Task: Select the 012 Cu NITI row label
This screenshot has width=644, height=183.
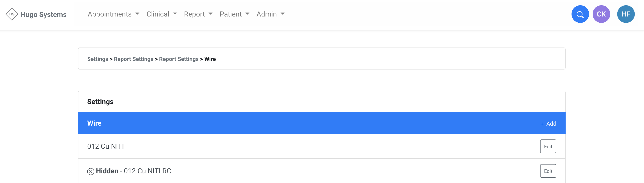Action: pos(105,146)
